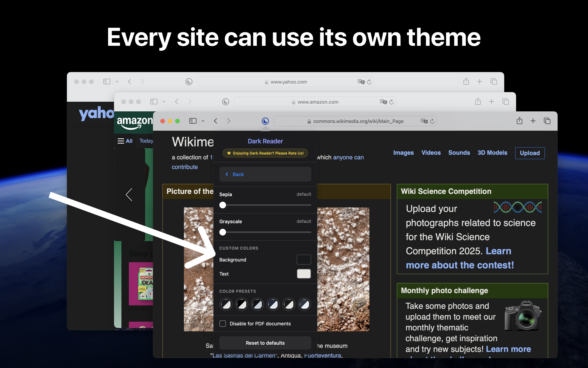Click the Wiki Science Competition DNA logo

(518, 207)
